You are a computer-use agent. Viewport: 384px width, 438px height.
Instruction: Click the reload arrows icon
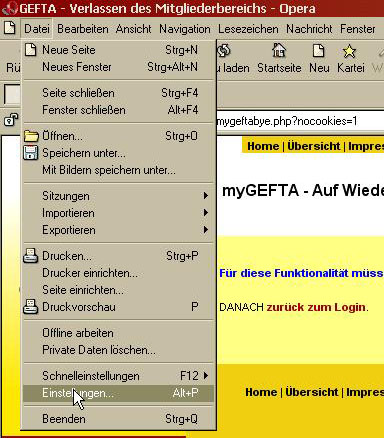[x=224, y=51]
